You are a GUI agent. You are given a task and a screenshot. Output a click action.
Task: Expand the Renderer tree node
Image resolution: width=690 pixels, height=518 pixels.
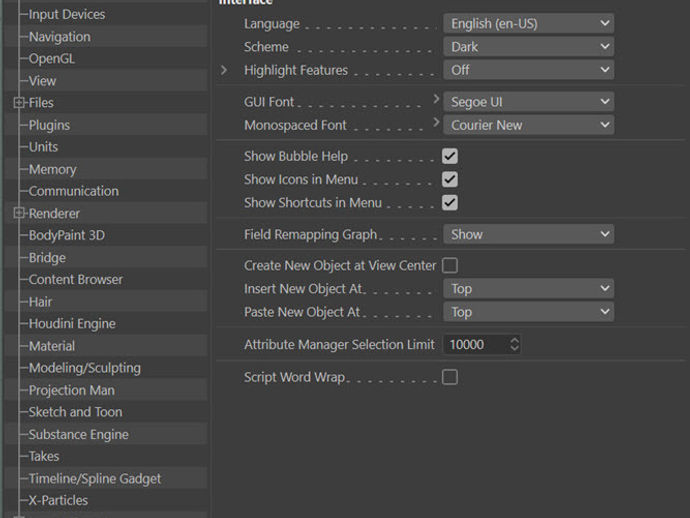point(19,213)
